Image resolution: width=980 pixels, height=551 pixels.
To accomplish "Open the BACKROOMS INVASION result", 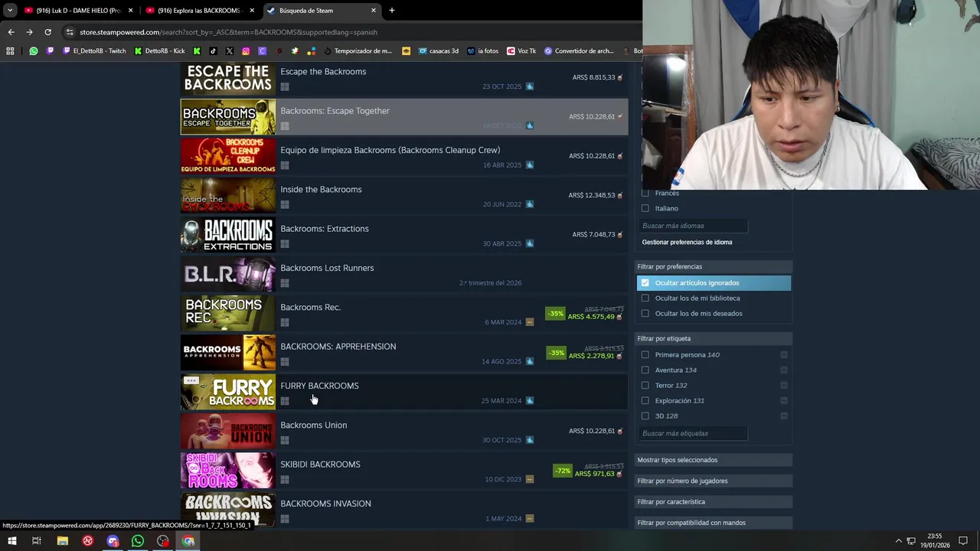I will (404, 510).
